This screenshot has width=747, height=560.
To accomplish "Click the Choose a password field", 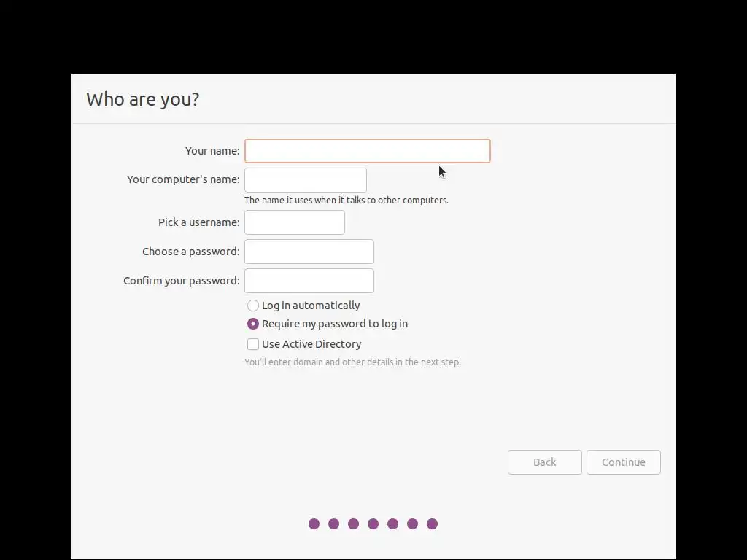I will pos(309,252).
